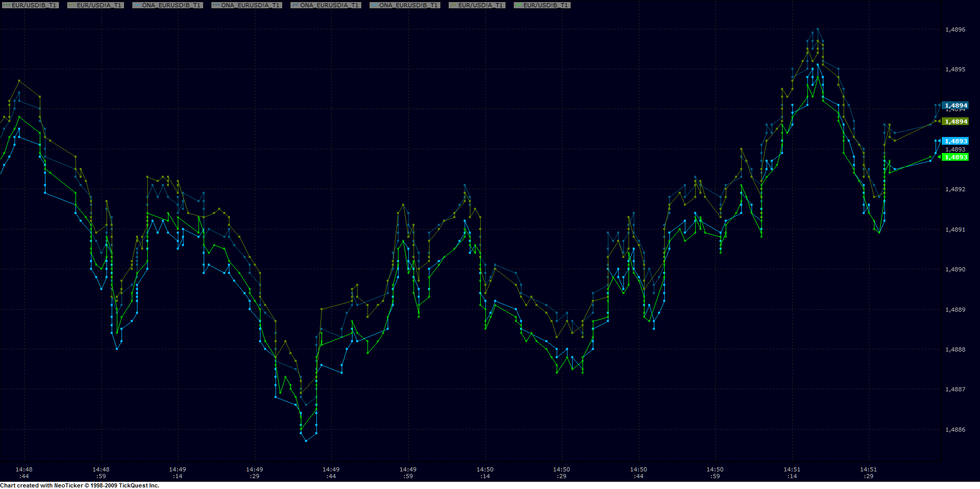Select the cyan 1,4893 price marker

point(955,141)
